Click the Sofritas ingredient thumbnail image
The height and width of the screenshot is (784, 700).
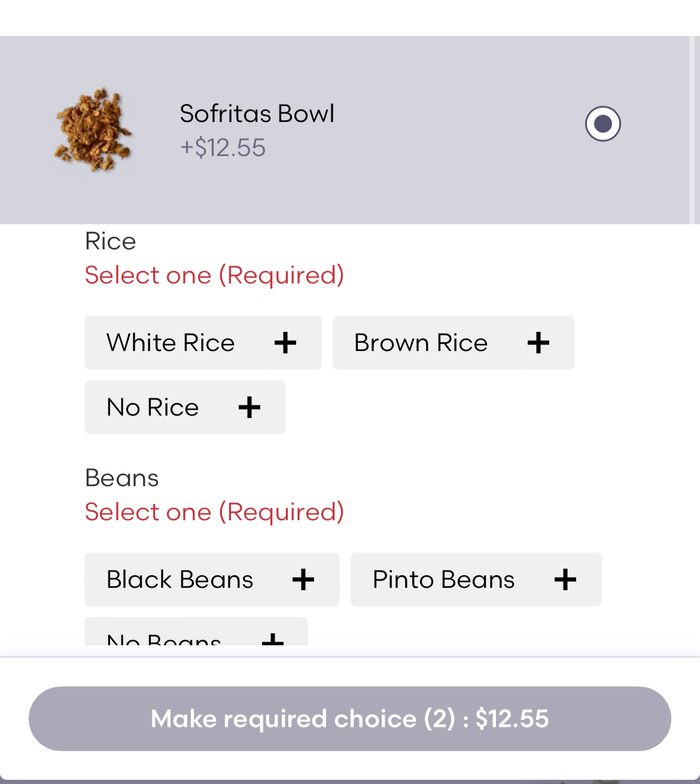click(93, 130)
